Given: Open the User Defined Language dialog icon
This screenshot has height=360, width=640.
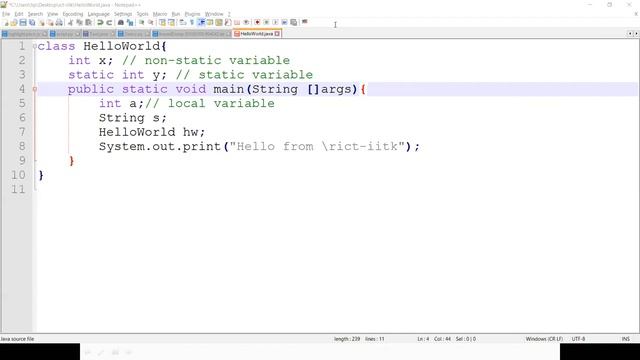Looking at the screenshot, I should pos(210,22).
